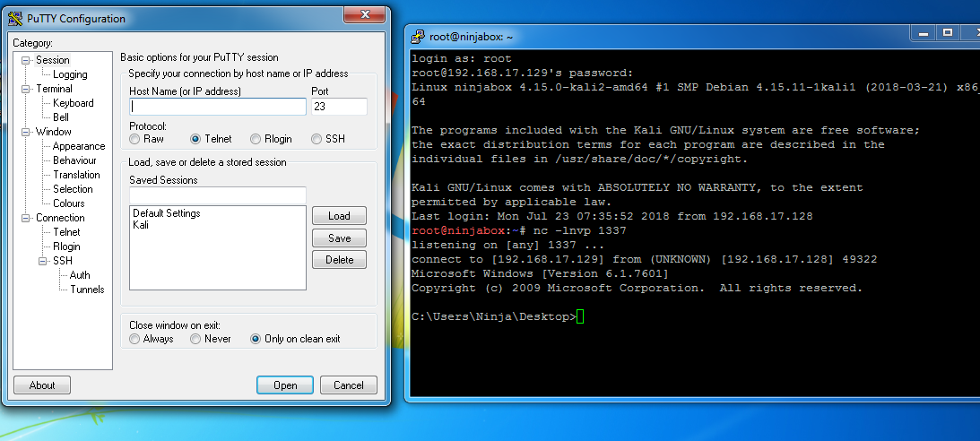The image size is (980, 441).
Task: Open the Appearance settings category
Action: point(79,146)
